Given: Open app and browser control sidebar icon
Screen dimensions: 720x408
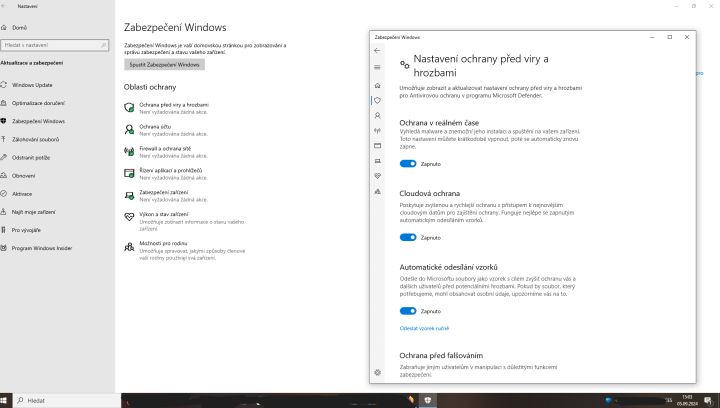Looking at the screenshot, I should click(377, 146).
